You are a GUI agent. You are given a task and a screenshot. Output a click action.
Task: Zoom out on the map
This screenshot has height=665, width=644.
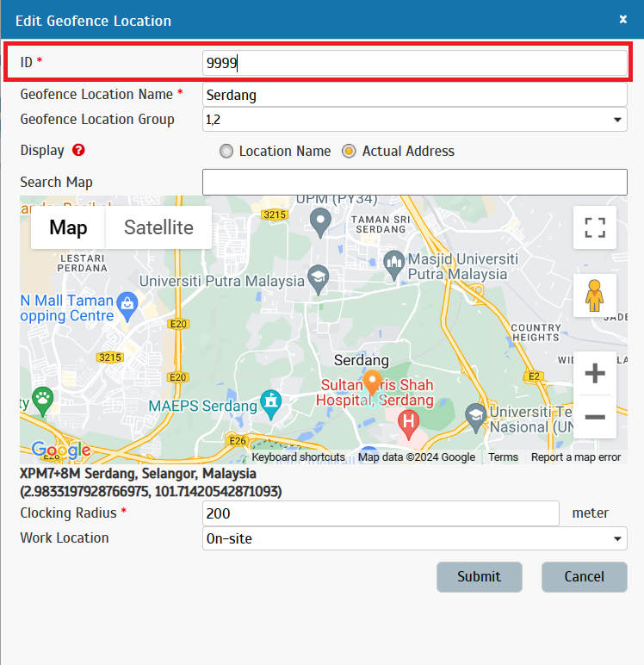coord(595,418)
